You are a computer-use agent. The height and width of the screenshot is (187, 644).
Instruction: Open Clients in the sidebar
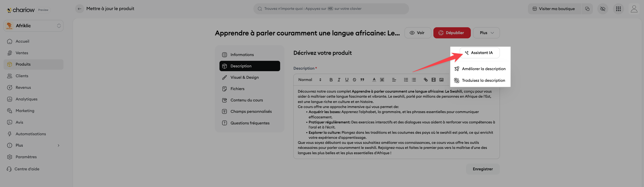click(33, 76)
